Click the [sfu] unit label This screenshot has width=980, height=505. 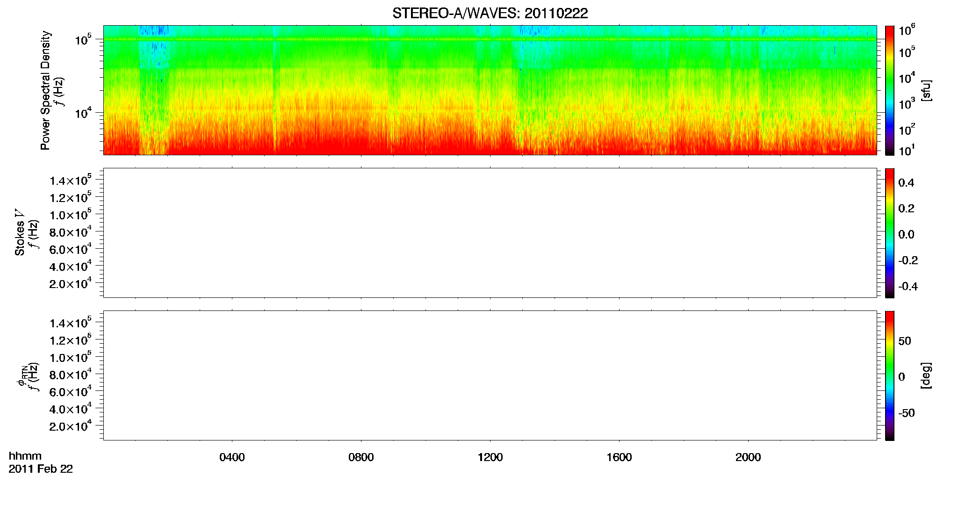926,90
